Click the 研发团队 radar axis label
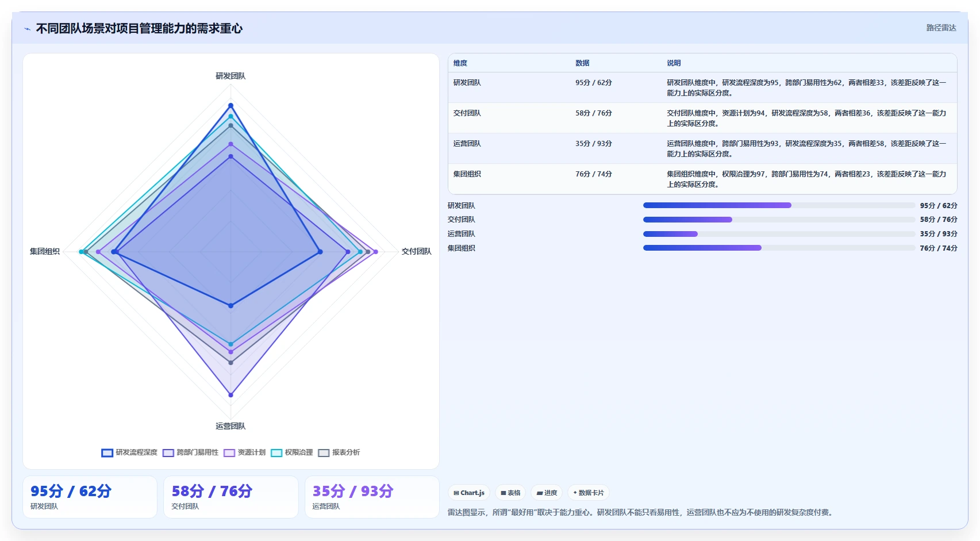Image resolution: width=980 pixels, height=541 pixels. (230, 76)
